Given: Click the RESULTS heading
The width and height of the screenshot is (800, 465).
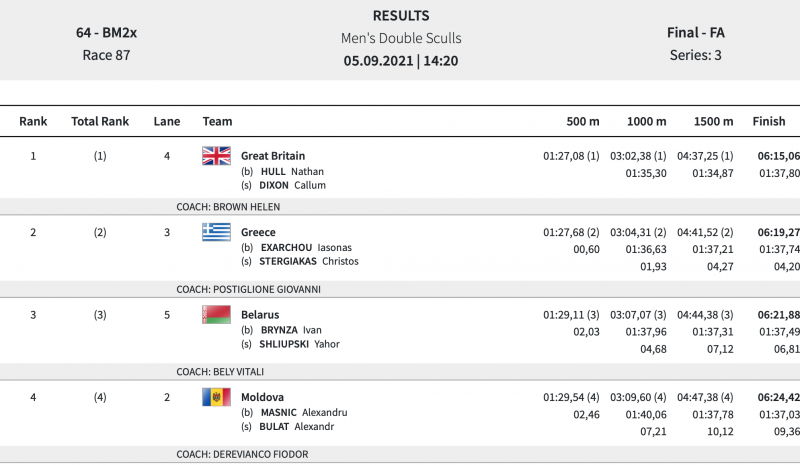Looking at the screenshot, I should 401,16.
